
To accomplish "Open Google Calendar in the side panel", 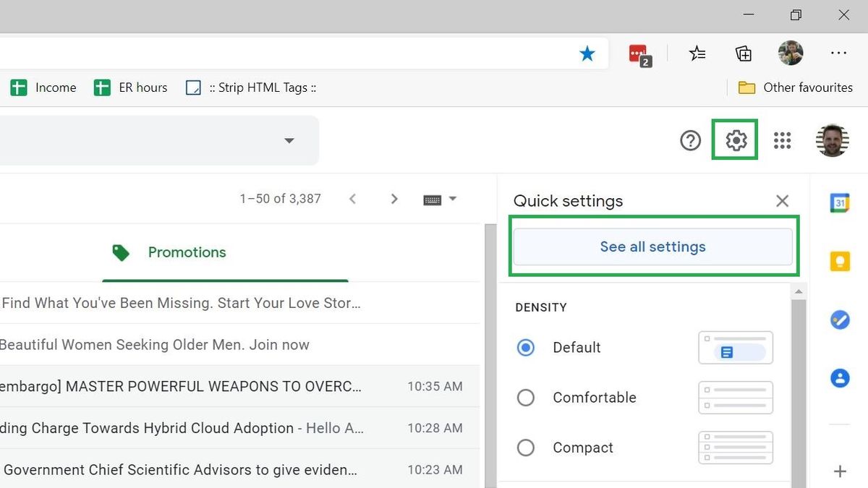I will coord(840,202).
